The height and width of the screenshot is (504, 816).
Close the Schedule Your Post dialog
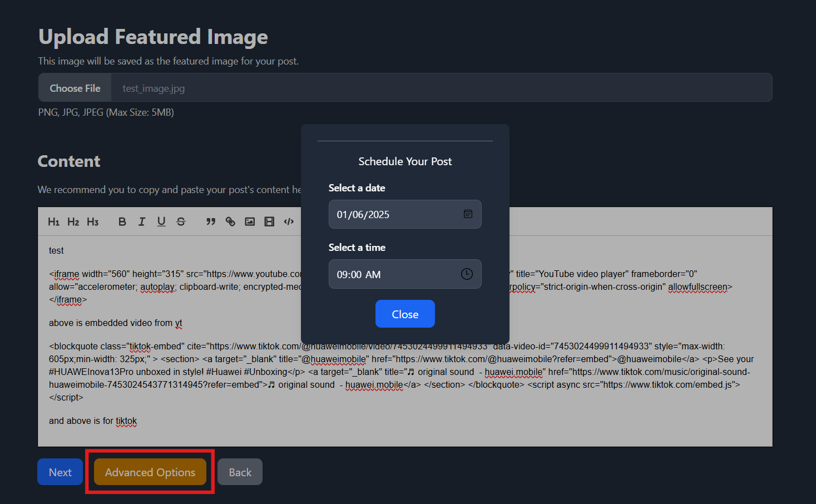click(405, 314)
